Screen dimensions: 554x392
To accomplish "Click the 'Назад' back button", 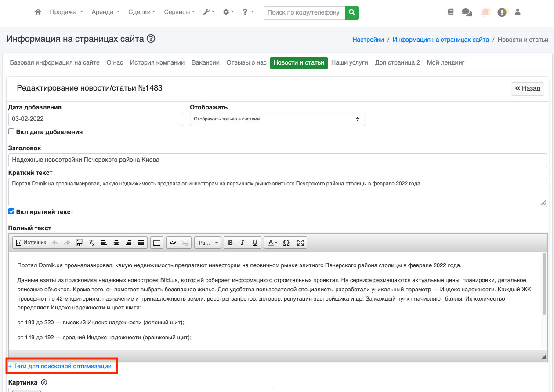I will point(527,88).
